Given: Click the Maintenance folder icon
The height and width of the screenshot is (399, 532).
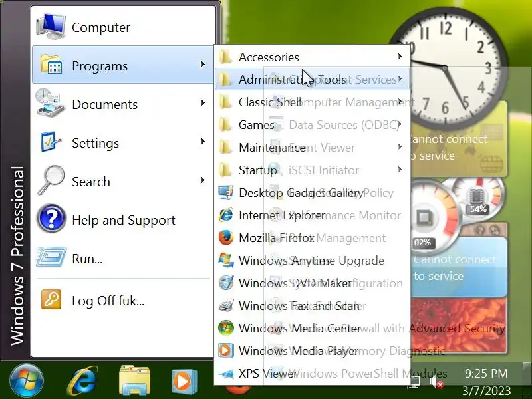Looking at the screenshot, I should [x=225, y=147].
